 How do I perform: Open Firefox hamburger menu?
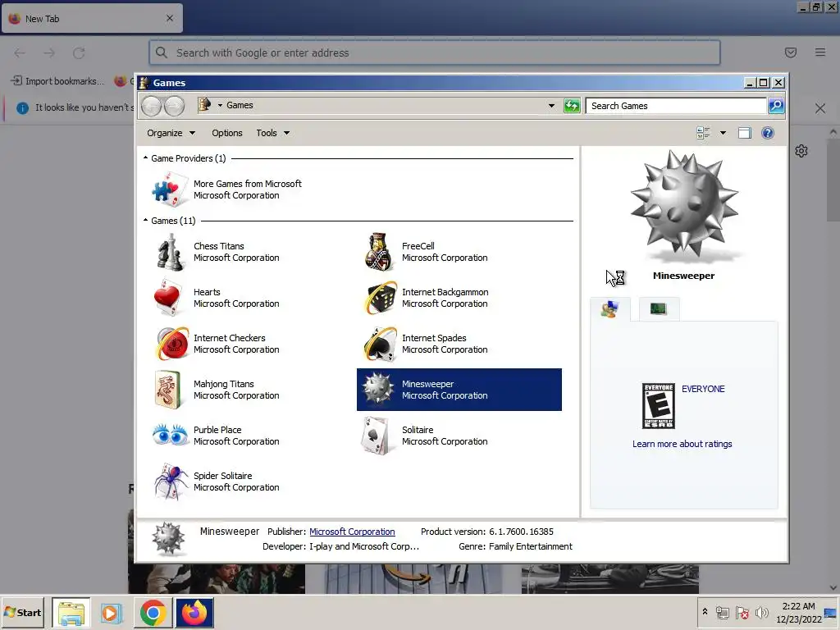(820, 52)
